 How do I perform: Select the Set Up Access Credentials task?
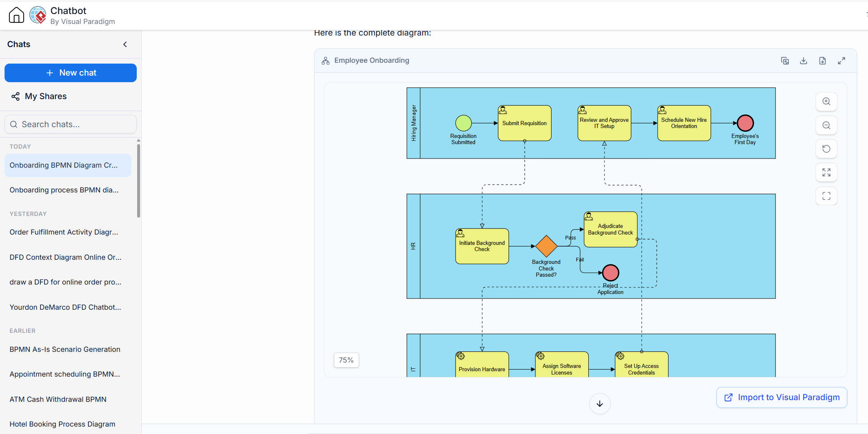coord(642,365)
